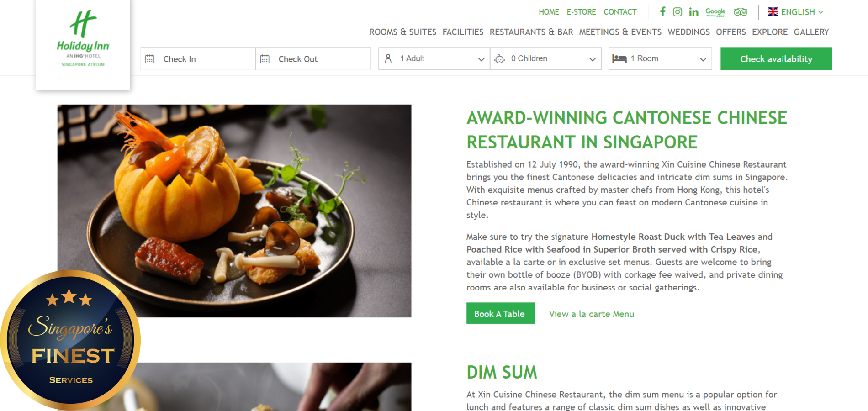Open the View a la carte Menu link
The width and height of the screenshot is (868, 411).
pyautogui.click(x=592, y=314)
